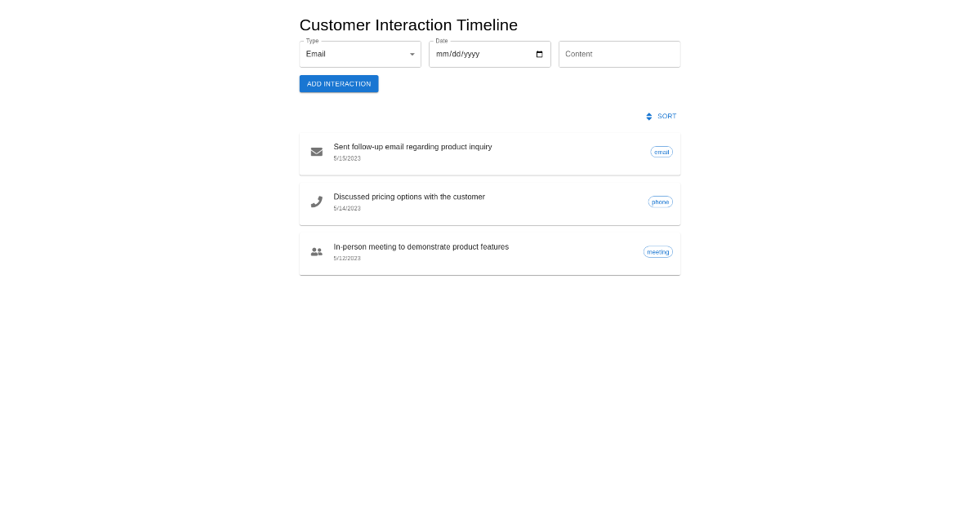
Task: Click the people icon on the meeting entry
Action: pyautogui.click(x=316, y=251)
